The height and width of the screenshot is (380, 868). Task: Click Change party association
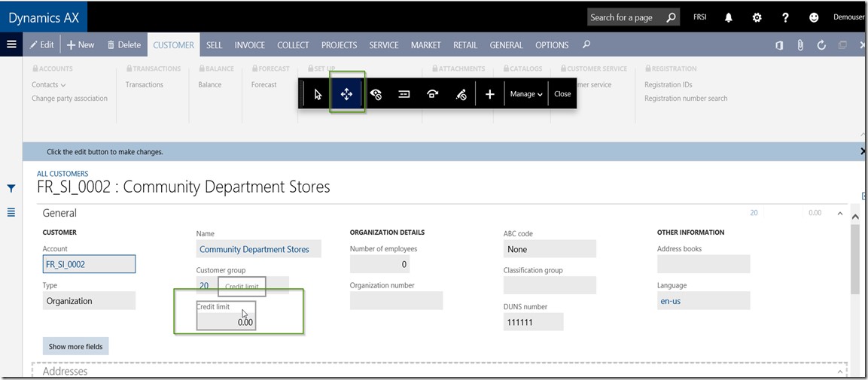70,99
